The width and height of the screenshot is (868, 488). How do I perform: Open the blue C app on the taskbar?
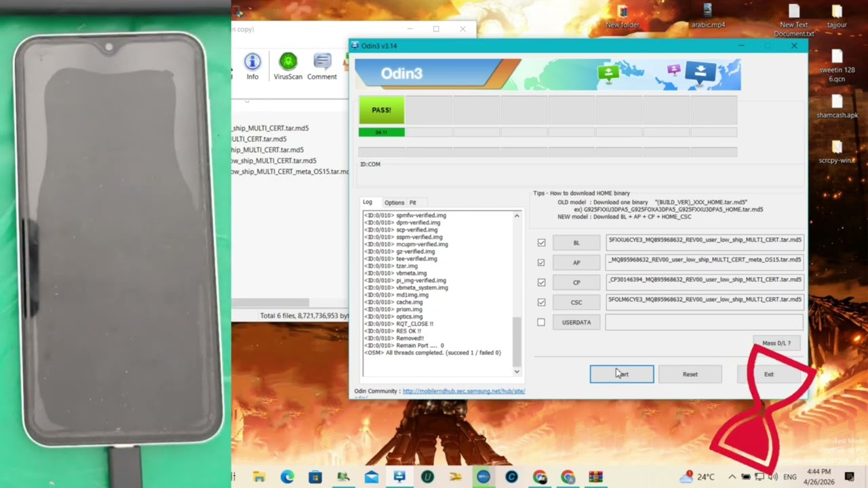click(511, 477)
